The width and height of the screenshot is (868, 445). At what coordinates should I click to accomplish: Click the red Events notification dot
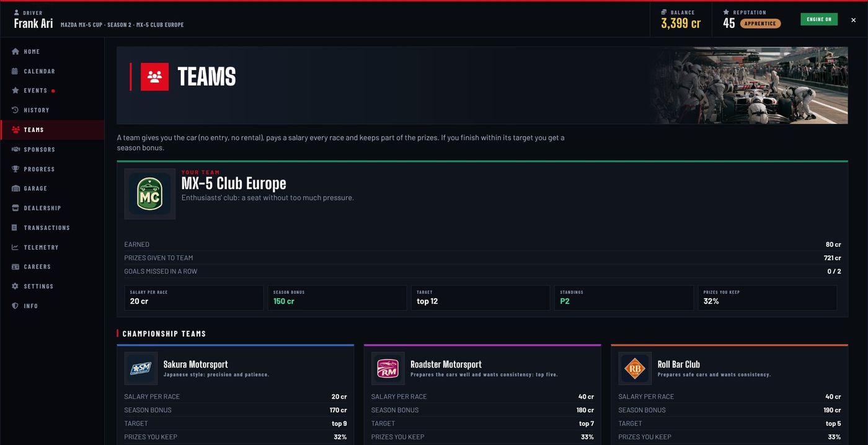53,91
